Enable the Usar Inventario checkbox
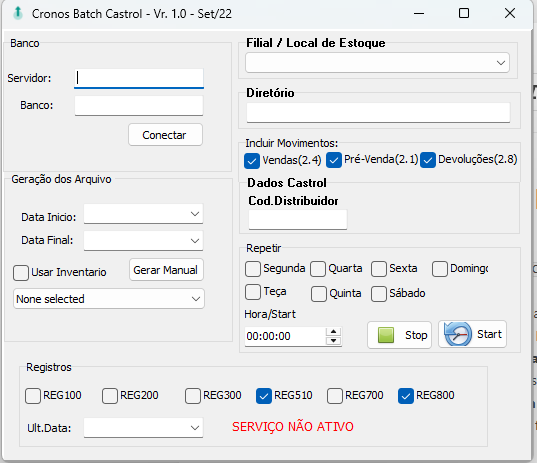This screenshot has height=463, width=537. coord(21,273)
